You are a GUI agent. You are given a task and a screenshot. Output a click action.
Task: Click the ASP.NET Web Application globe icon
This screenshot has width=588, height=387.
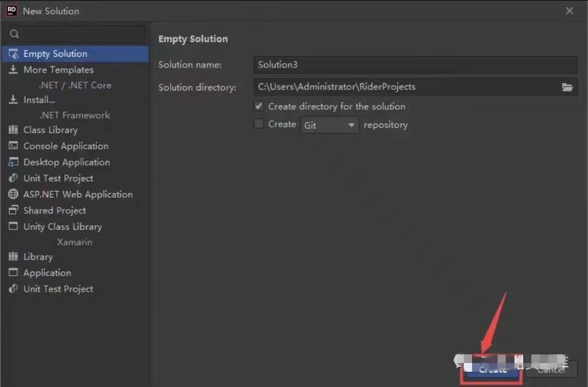click(x=13, y=194)
